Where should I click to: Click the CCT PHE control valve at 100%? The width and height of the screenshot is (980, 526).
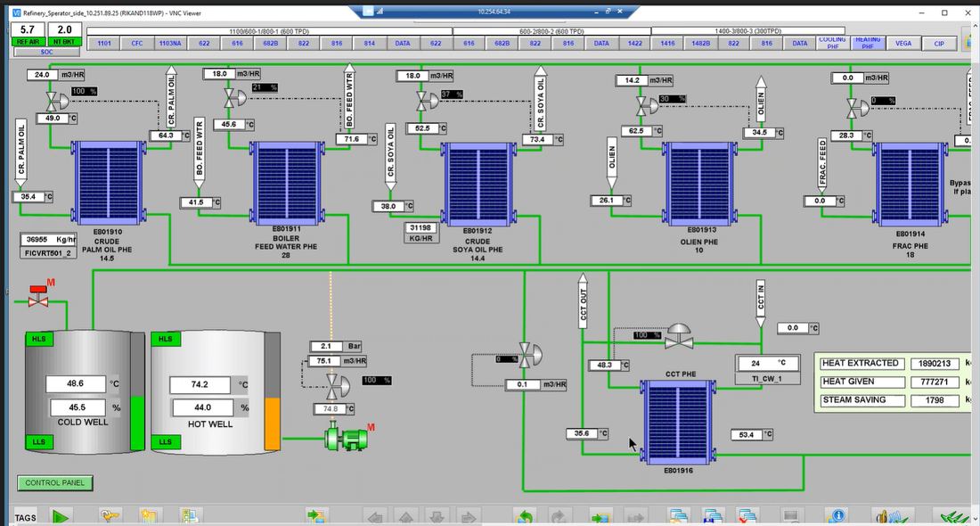click(679, 336)
